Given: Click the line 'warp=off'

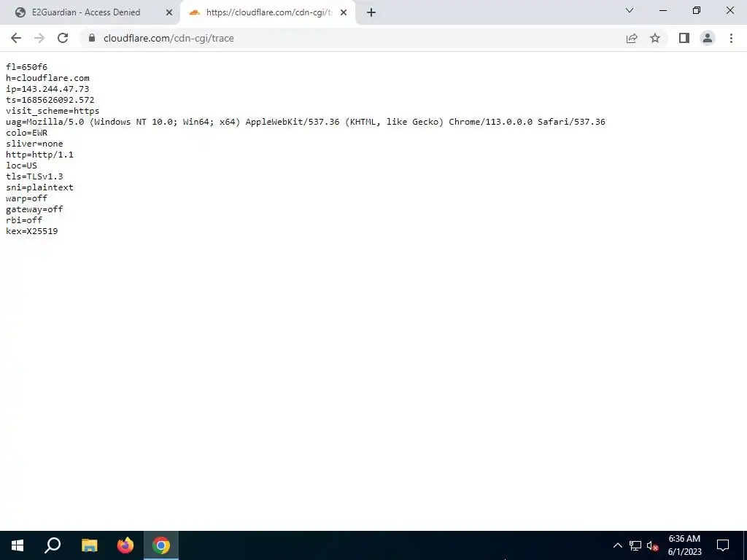Looking at the screenshot, I should coord(27,198).
